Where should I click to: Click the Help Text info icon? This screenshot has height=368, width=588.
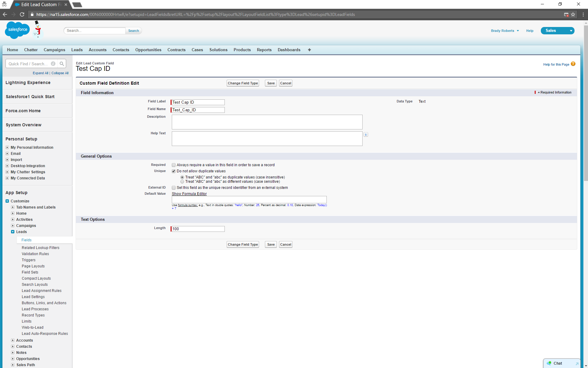click(x=366, y=134)
